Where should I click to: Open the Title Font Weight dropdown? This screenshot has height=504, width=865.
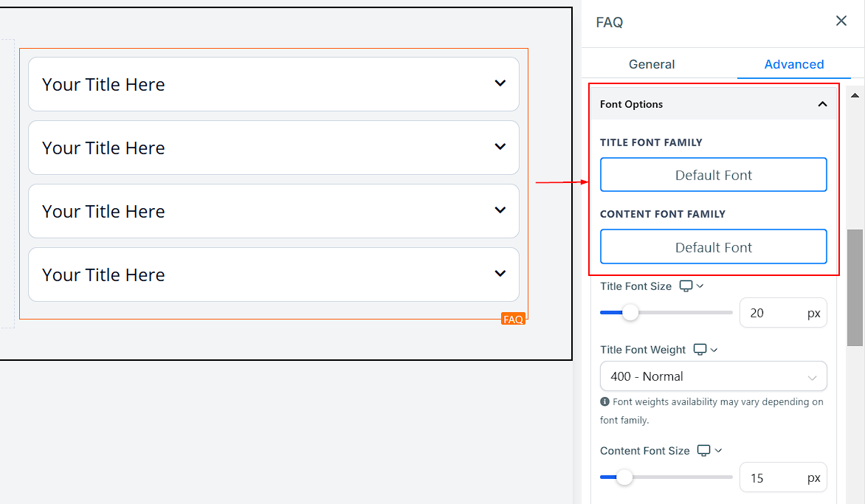[713, 376]
